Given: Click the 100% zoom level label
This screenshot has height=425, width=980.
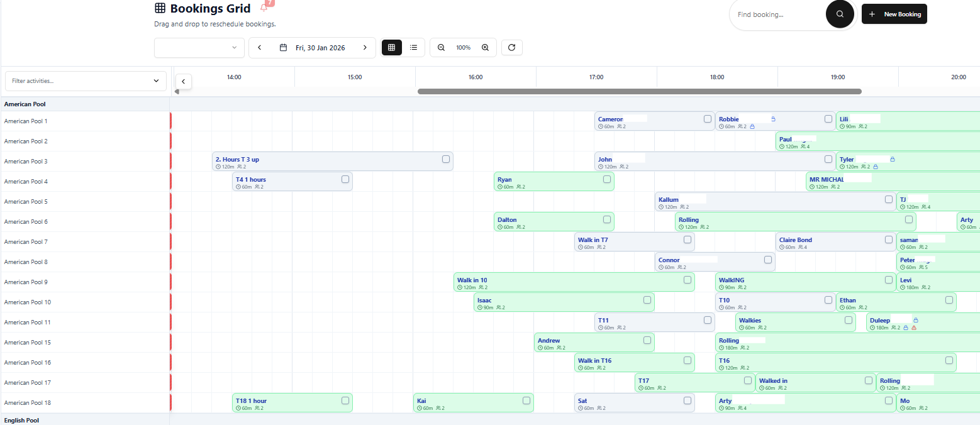Looking at the screenshot, I should 464,48.
